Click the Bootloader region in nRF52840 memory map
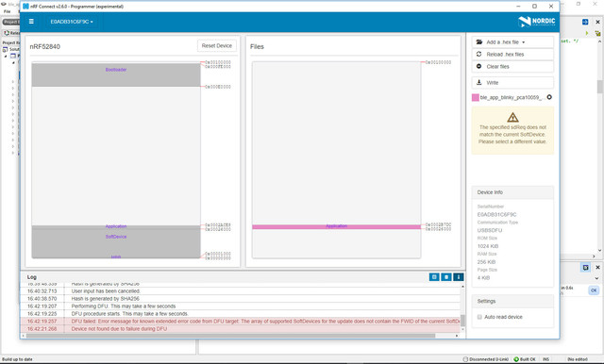This screenshot has width=604, height=364. pos(115,74)
